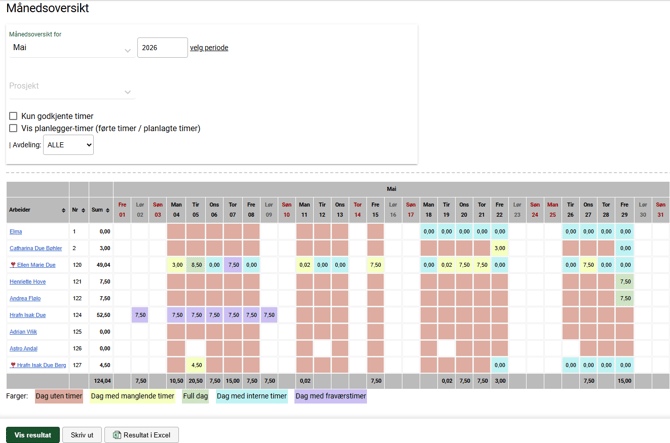670x443 pixels.
Task: Open worker link Hrafn Isak Due Berg
Action: coord(41,365)
